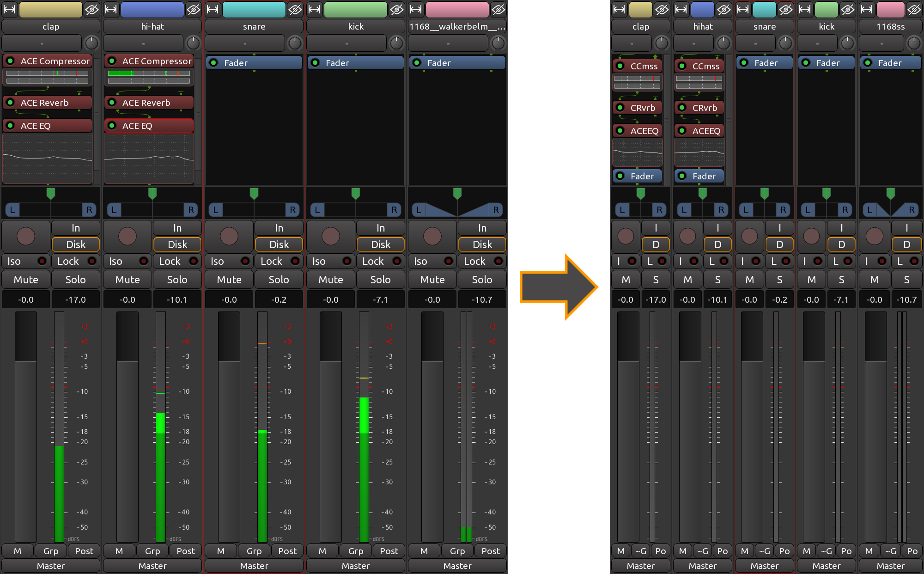Click pan L button on wide clap strip
924x574 pixels.
click(12, 210)
